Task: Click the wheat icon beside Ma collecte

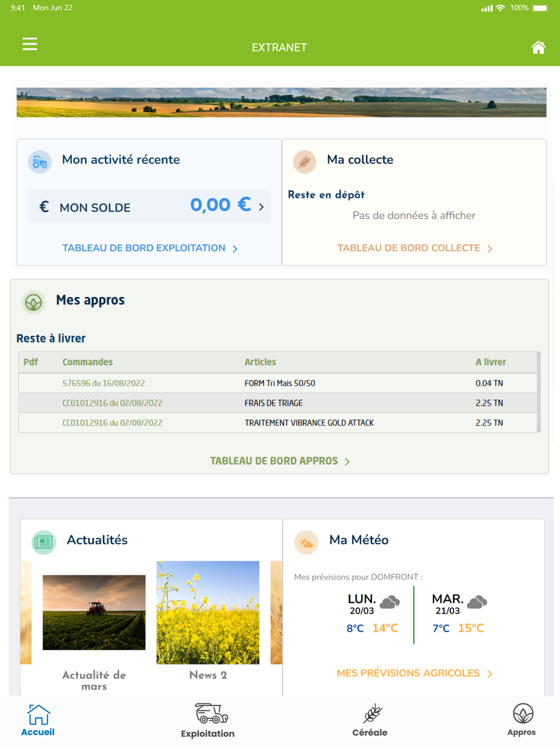Action: click(305, 162)
